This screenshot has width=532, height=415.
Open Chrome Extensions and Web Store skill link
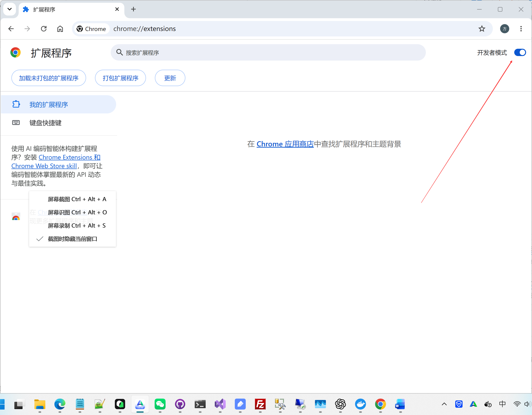[56, 161]
